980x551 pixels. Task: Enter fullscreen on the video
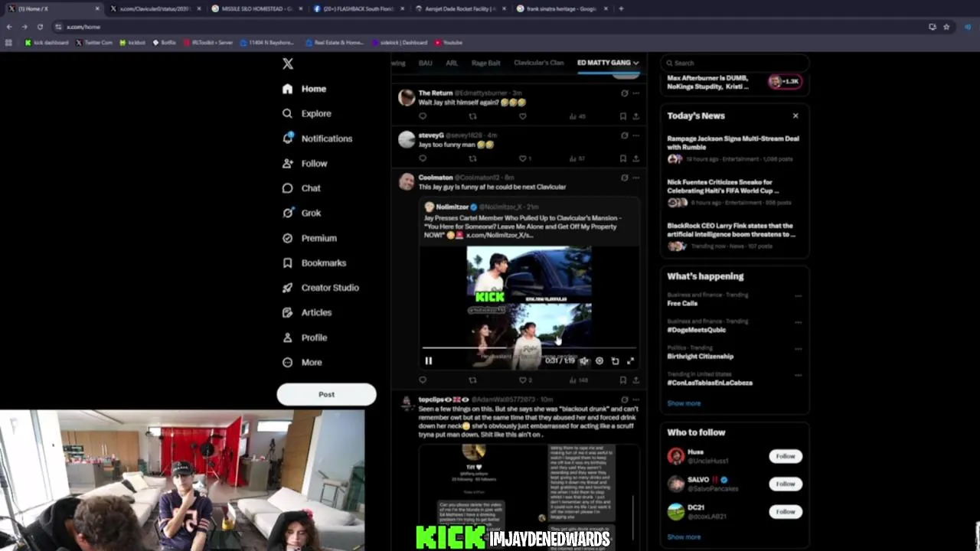click(631, 361)
